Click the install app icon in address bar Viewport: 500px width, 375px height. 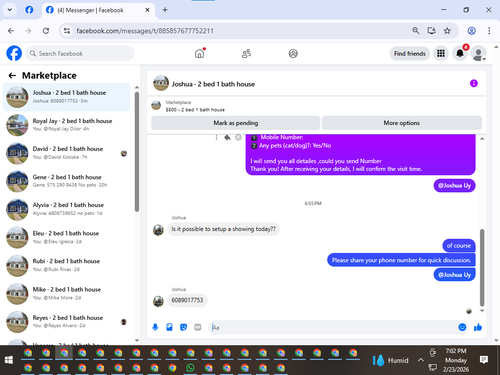pos(431,31)
